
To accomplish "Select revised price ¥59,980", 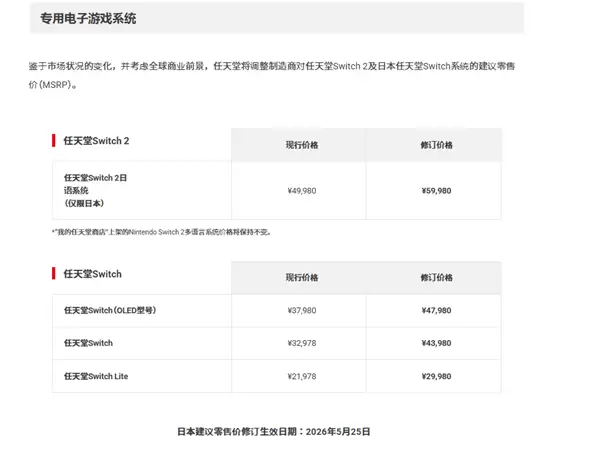I will point(436,191).
